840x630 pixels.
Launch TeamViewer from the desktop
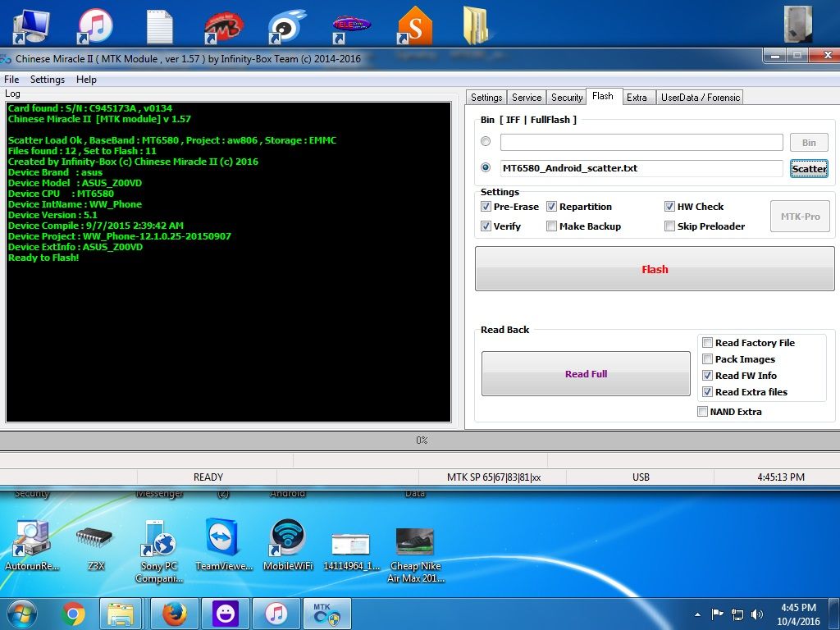(223, 545)
